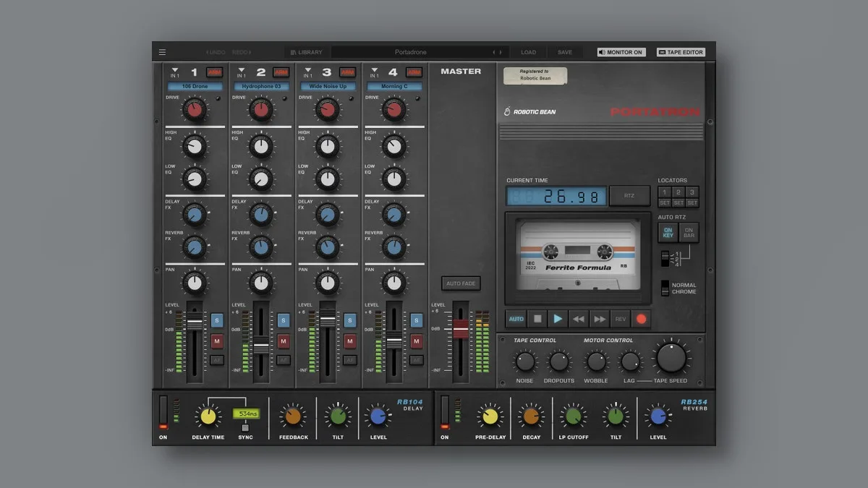Toggle AF button on channel 3

click(x=350, y=360)
